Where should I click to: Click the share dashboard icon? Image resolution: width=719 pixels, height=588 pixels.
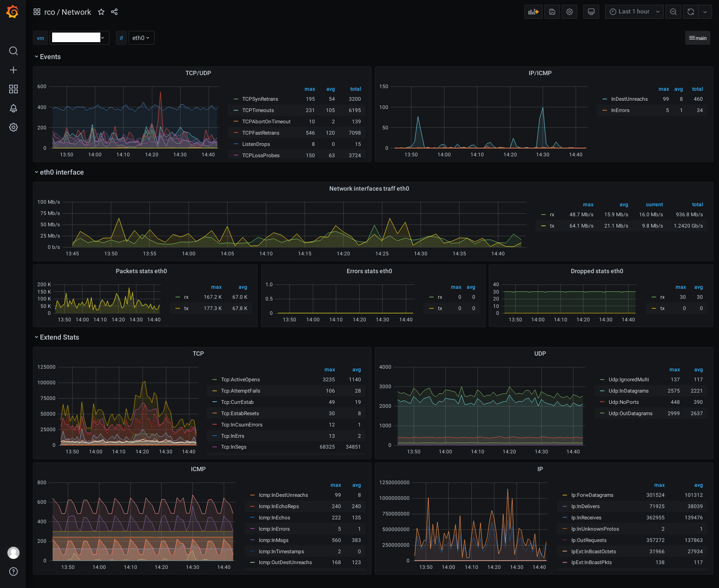[114, 12]
